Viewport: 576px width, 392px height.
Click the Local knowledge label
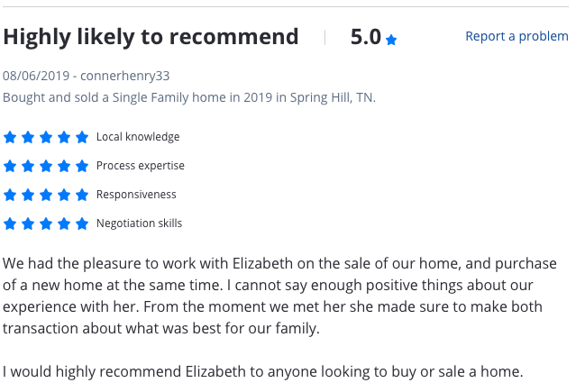[138, 137]
